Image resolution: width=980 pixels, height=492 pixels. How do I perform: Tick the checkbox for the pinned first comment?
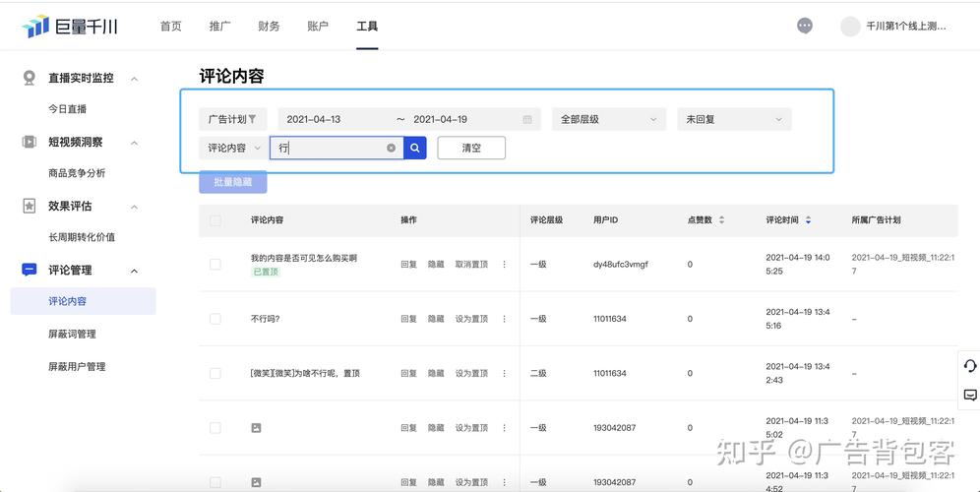pyautogui.click(x=215, y=264)
